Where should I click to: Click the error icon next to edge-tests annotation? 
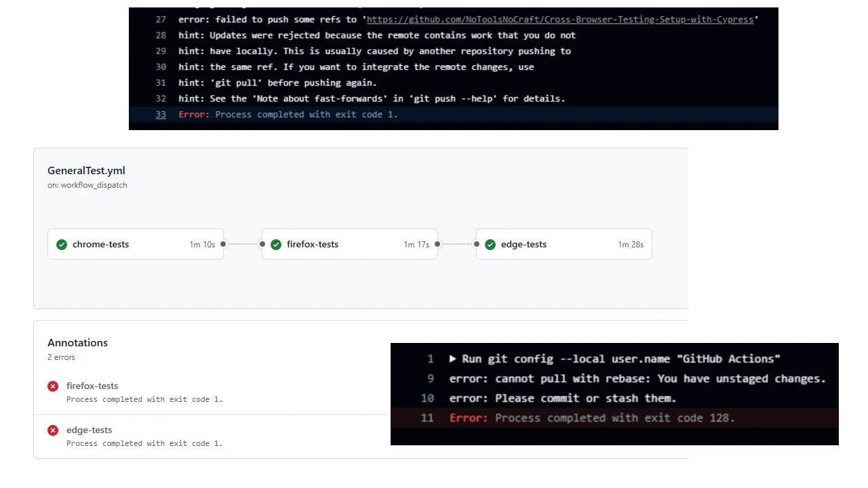pyautogui.click(x=53, y=430)
